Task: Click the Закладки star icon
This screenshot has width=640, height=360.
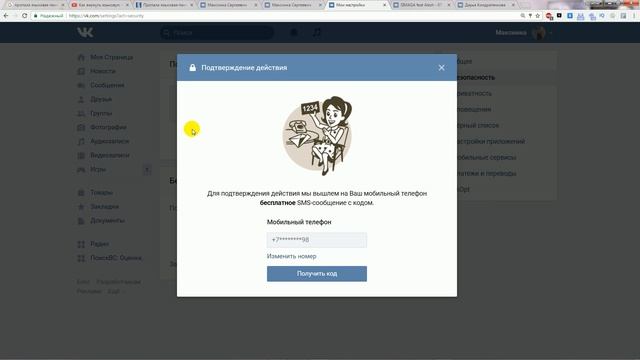Action: (x=81, y=207)
